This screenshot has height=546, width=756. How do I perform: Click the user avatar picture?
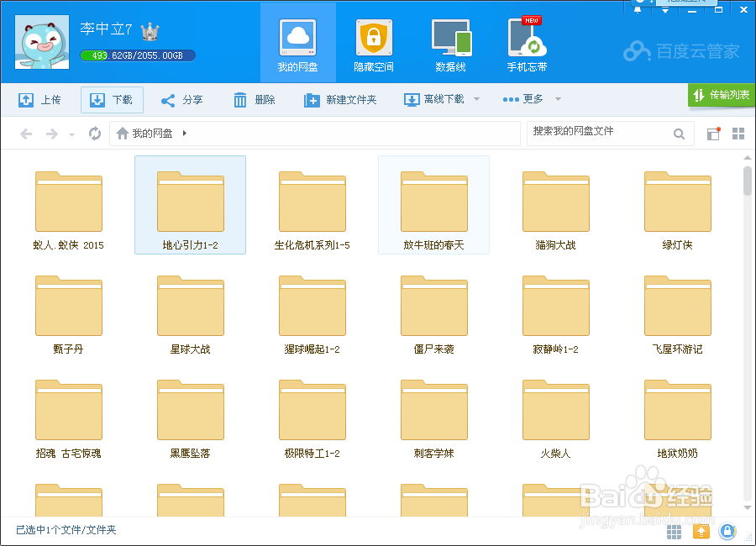click(42, 42)
